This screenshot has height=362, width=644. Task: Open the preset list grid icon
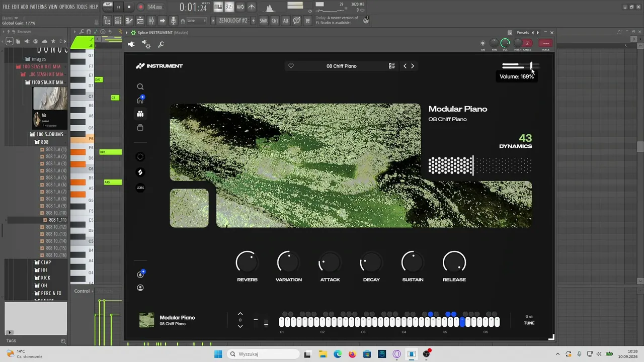tap(392, 66)
